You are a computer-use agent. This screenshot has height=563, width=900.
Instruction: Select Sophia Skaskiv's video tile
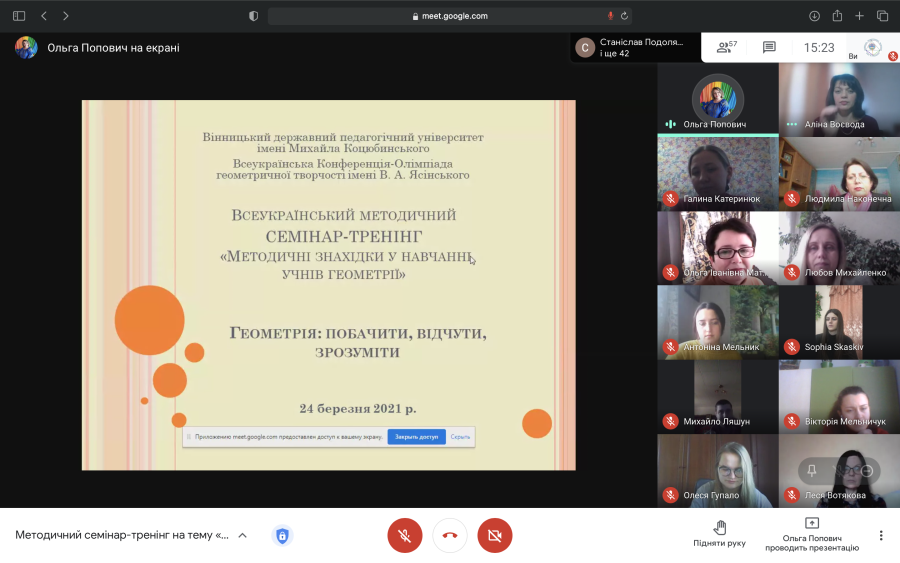[839, 322]
